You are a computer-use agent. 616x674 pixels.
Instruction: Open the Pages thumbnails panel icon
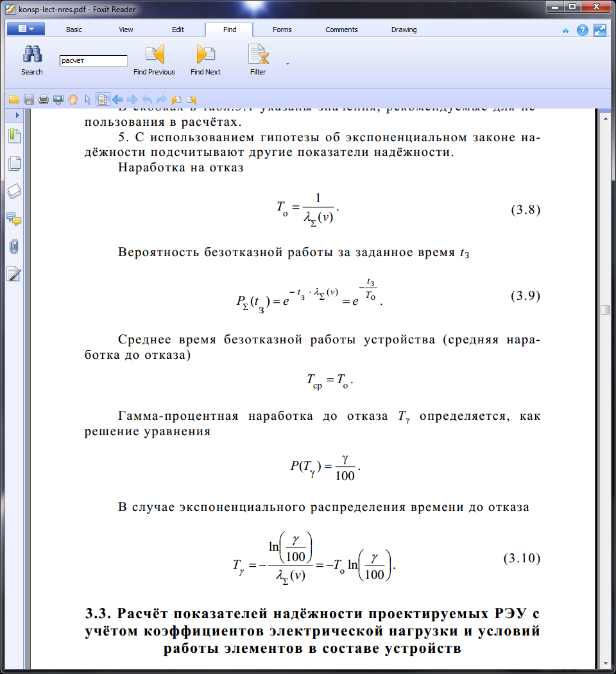(14, 163)
